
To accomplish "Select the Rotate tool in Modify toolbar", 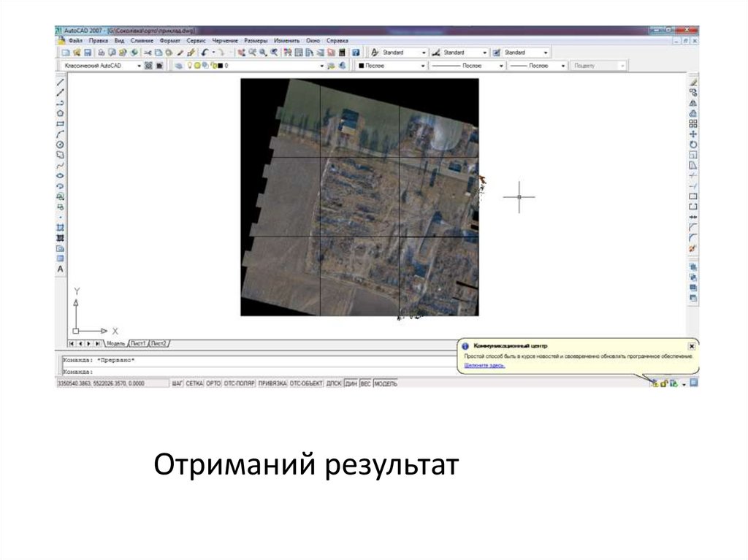I will point(693,145).
